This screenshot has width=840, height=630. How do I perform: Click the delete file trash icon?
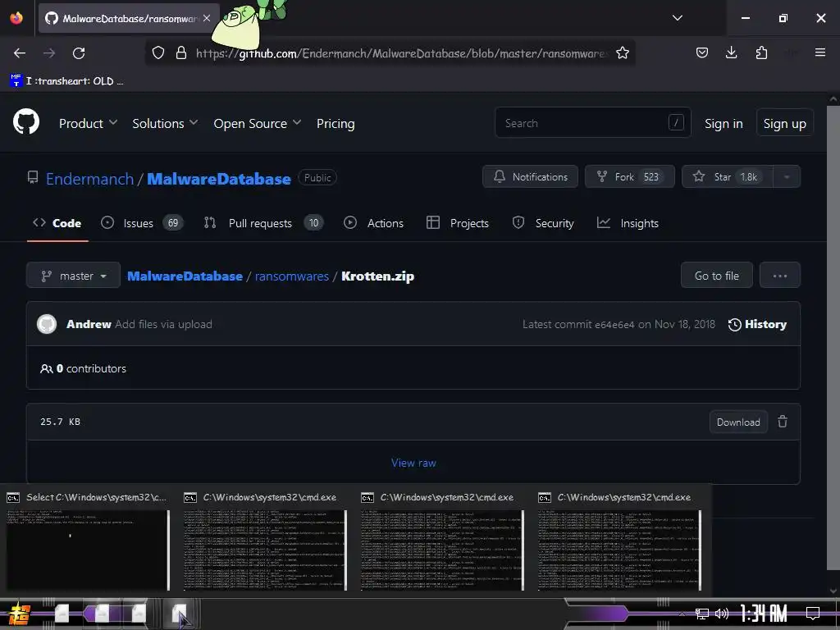(x=782, y=422)
